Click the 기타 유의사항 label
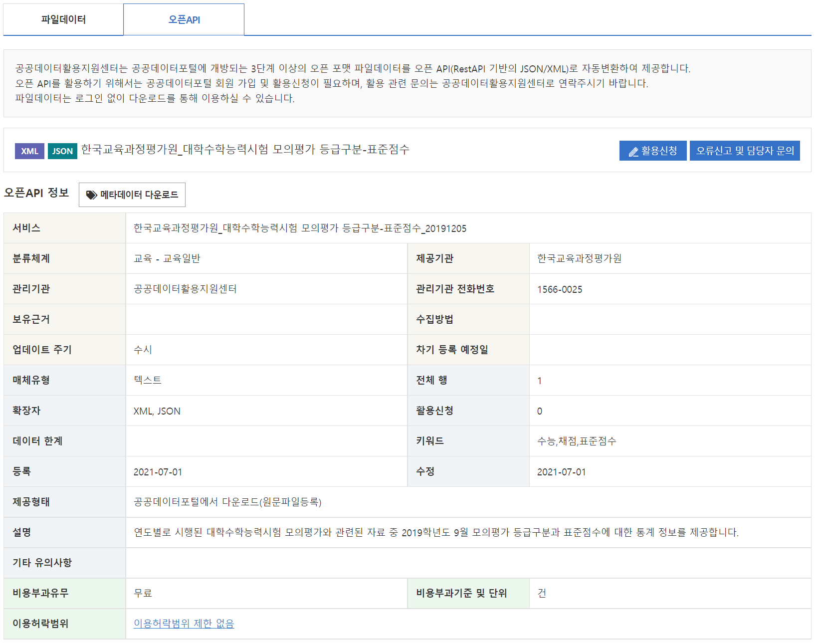Screen dimensions: 816x644 coord(42,563)
